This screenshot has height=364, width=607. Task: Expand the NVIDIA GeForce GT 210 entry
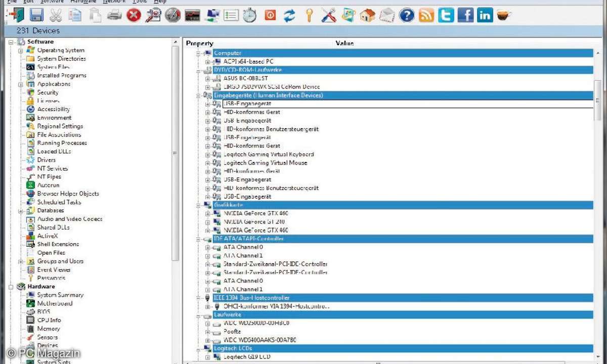[x=207, y=222]
